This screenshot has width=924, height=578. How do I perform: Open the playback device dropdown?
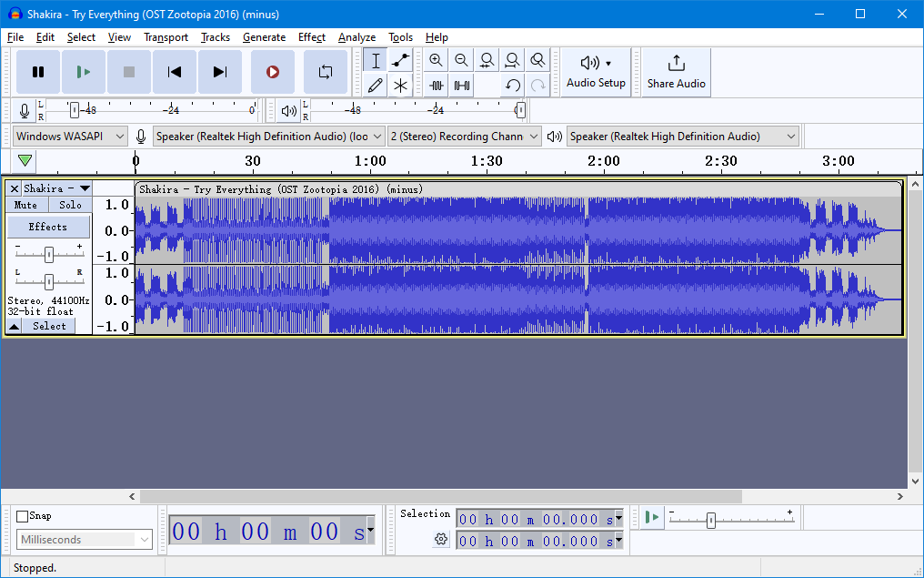(x=682, y=137)
